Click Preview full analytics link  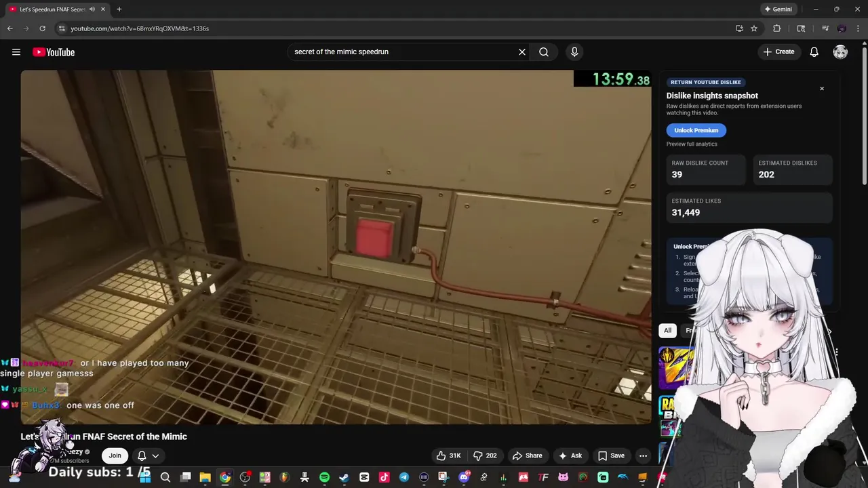pos(692,144)
